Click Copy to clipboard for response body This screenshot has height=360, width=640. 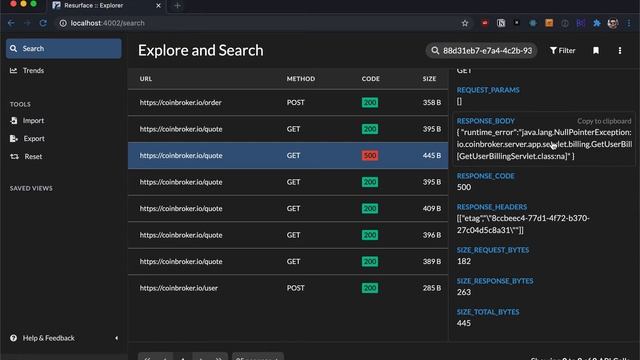pos(604,121)
